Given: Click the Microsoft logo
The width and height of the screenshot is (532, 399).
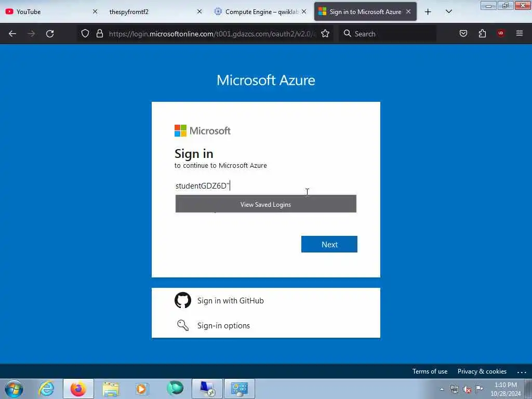Looking at the screenshot, I should pyautogui.click(x=203, y=130).
